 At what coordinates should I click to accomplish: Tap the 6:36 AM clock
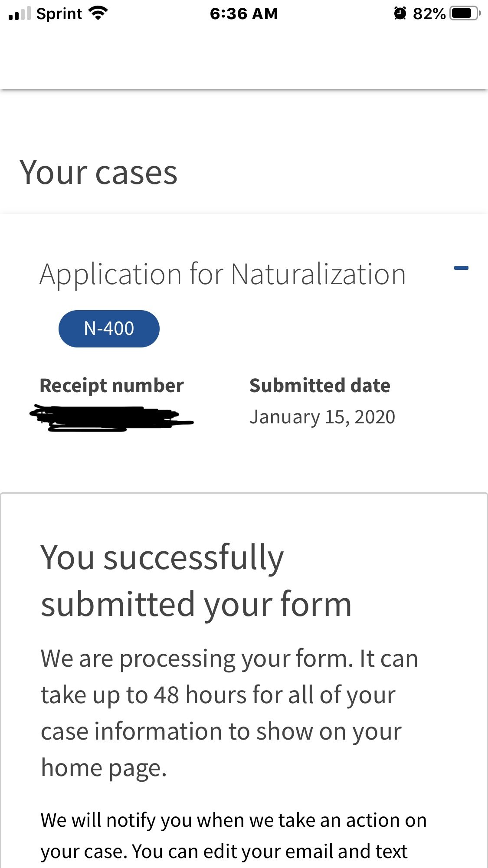[x=244, y=14]
